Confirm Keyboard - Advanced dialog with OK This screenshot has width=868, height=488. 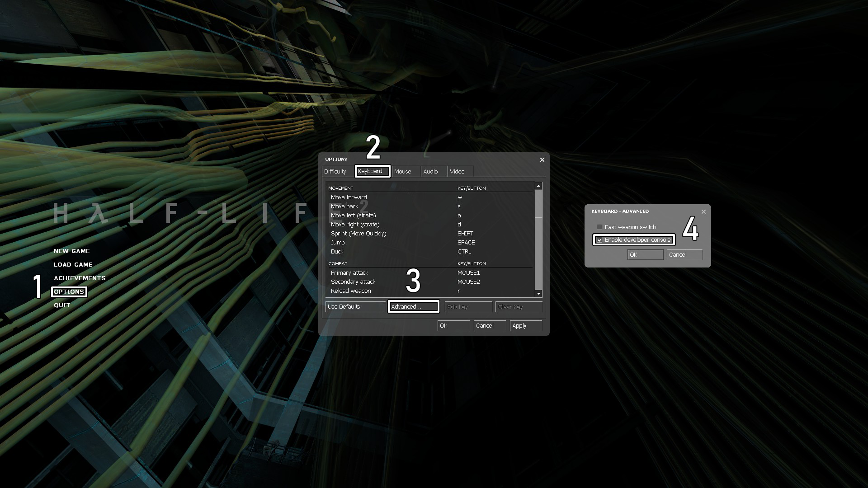[645, 255]
